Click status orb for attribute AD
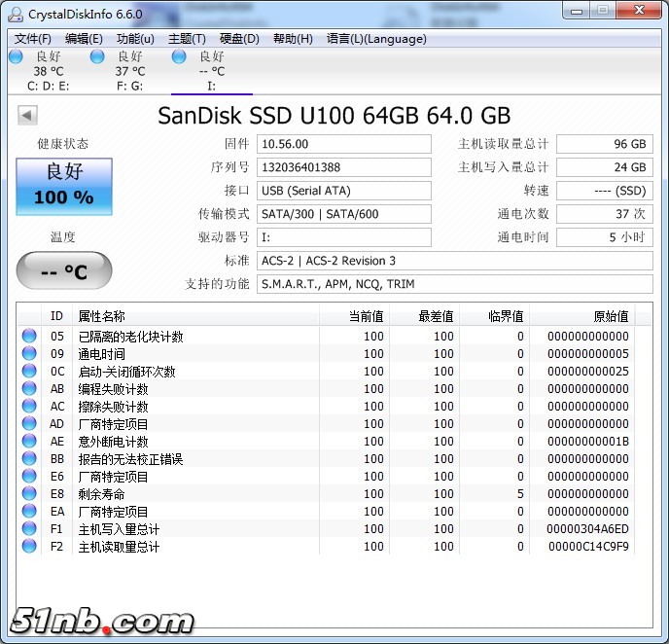Viewport: 669px width, 644px height. 29,423
